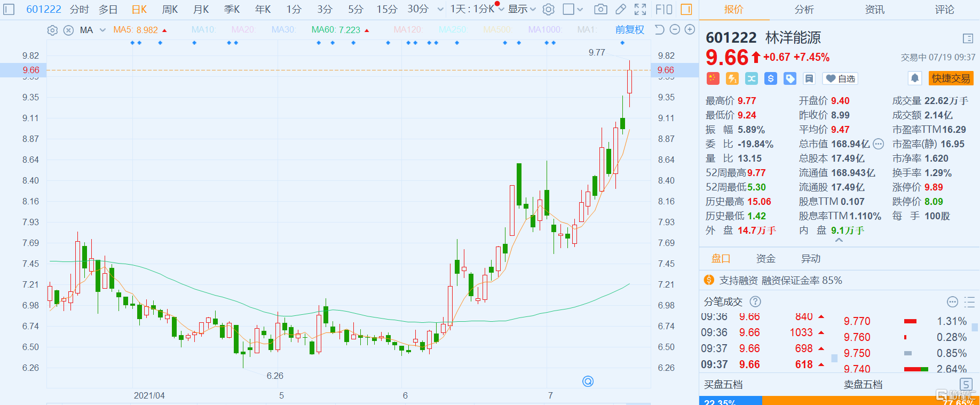Select the pencil drawing tool
The height and width of the screenshot is (405, 980).
(x=620, y=9)
